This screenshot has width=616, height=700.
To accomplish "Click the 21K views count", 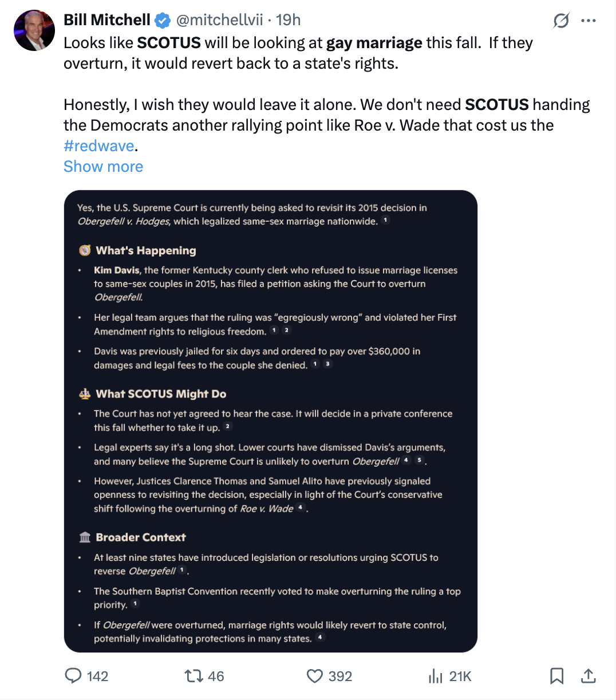I will click(x=460, y=677).
